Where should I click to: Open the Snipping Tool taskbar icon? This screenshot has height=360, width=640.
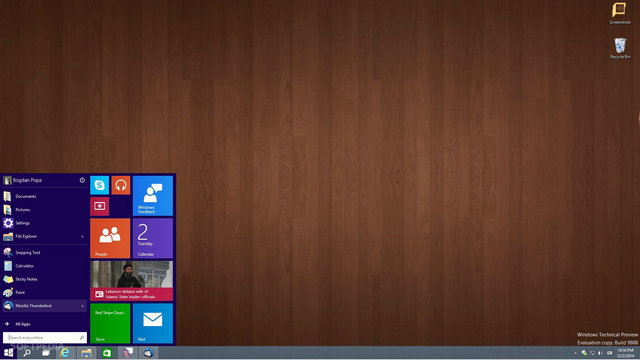click(x=127, y=353)
